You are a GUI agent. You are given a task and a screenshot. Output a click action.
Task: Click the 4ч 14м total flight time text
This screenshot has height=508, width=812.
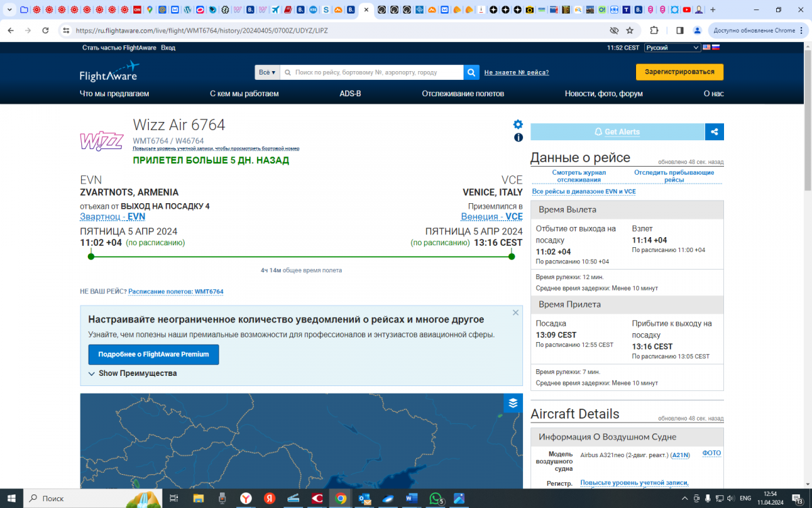click(x=301, y=270)
